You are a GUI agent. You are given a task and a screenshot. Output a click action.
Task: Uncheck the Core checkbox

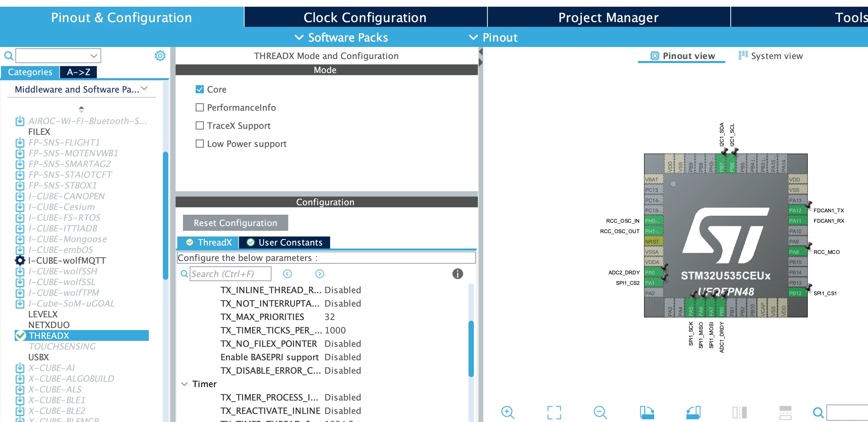(x=199, y=89)
